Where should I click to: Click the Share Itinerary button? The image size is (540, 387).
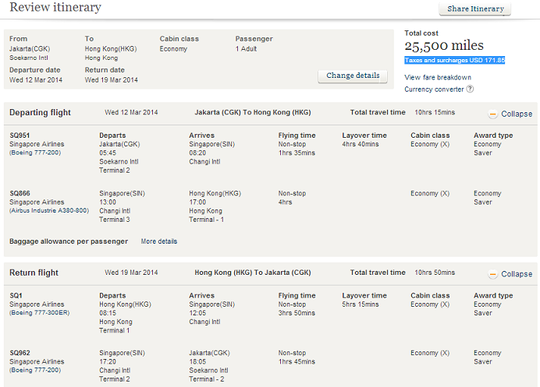pos(475,9)
